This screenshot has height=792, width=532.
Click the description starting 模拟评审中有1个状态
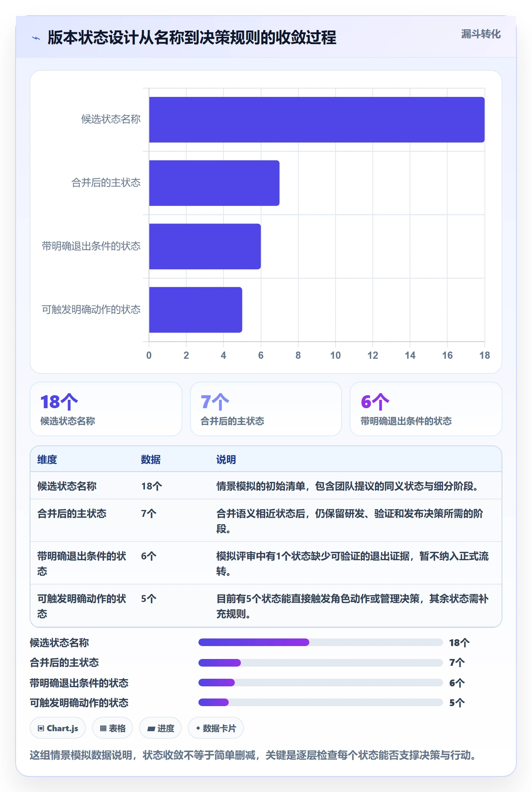352,564
